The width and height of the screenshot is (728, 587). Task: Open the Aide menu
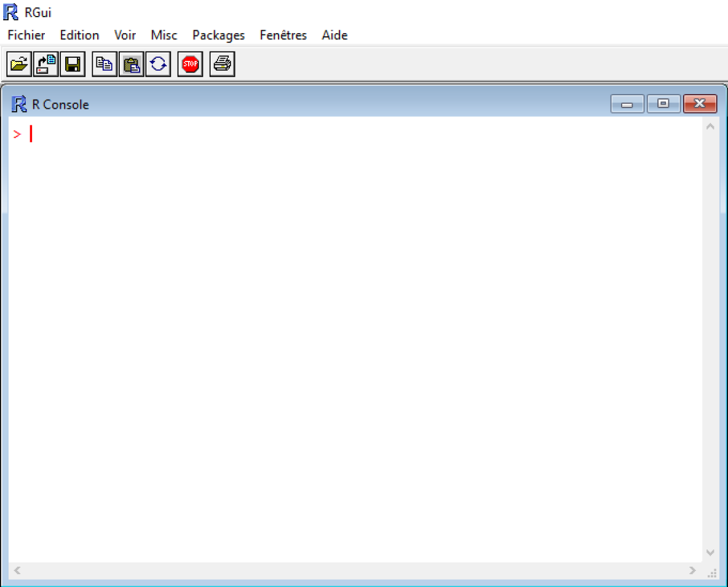pos(334,35)
